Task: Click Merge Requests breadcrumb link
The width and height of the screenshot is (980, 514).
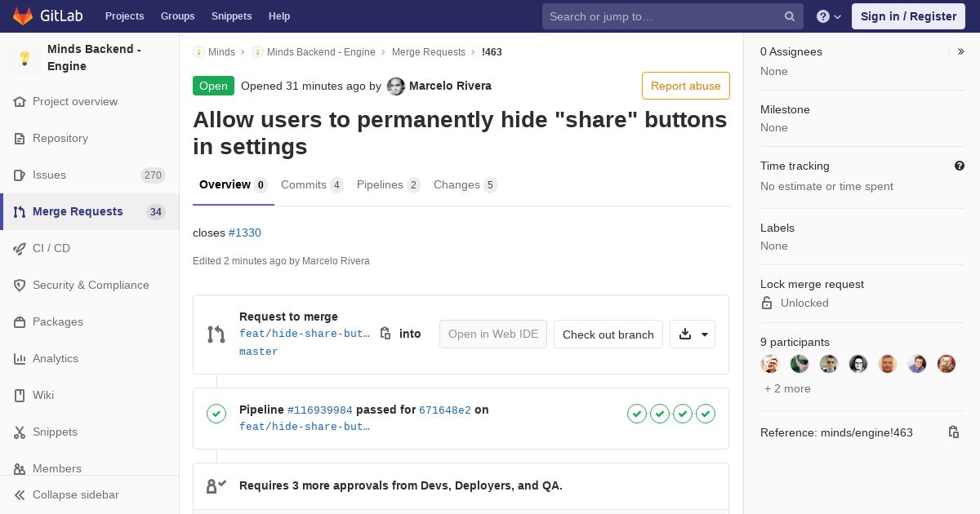Action: tap(429, 52)
